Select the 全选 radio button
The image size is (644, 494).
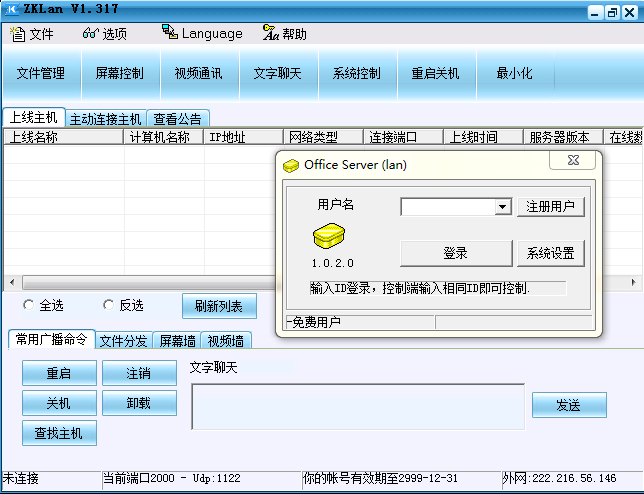[x=29, y=305]
